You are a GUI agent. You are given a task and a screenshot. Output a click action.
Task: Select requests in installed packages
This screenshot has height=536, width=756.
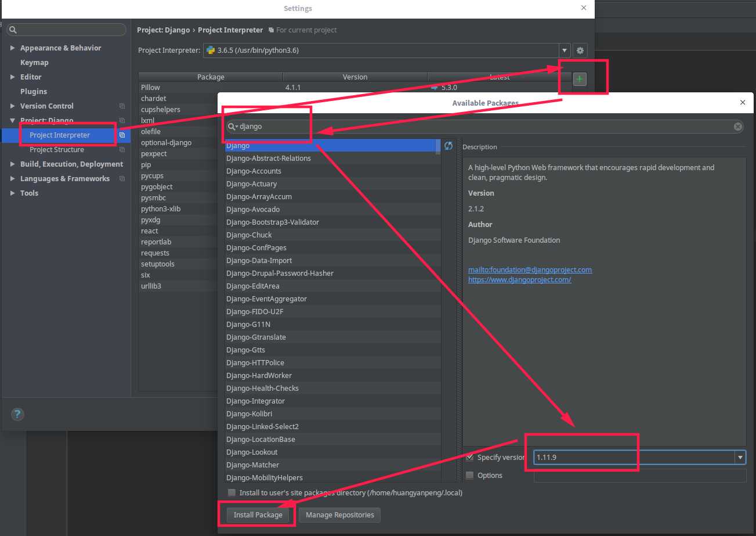(x=178, y=253)
